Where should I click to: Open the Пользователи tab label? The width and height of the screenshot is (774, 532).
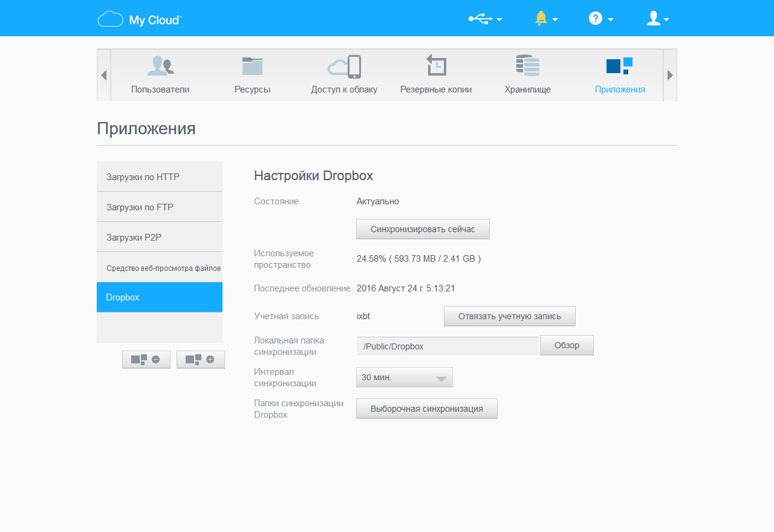160,89
